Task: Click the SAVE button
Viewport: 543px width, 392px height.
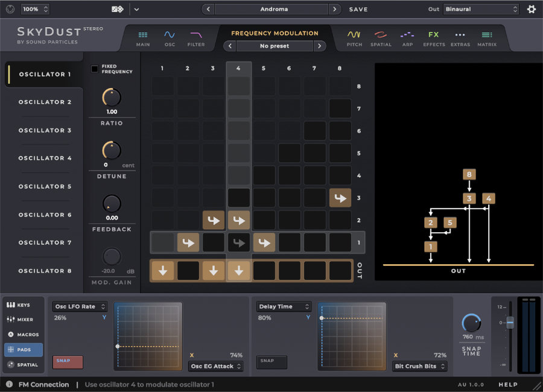Action: pyautogui.click(x=358, y=9)
